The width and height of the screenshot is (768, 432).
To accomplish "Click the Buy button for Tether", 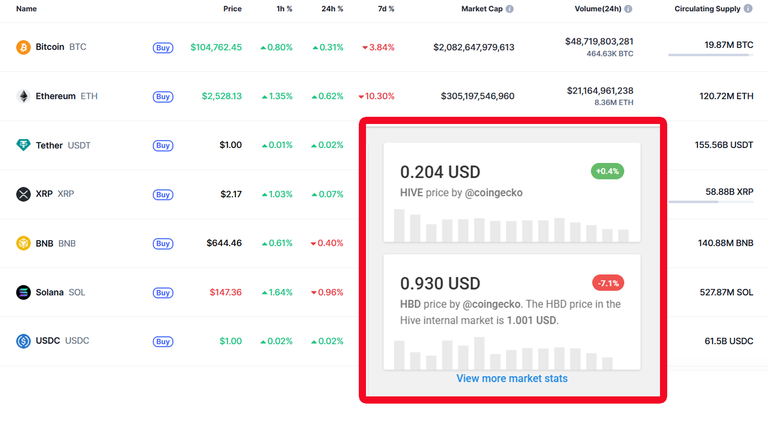I will point(163,145).
